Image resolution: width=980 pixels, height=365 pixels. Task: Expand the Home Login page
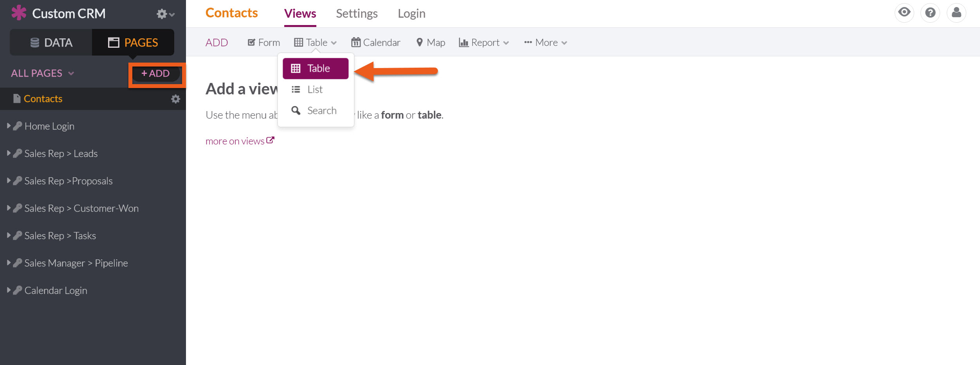[x=9, y=126]
